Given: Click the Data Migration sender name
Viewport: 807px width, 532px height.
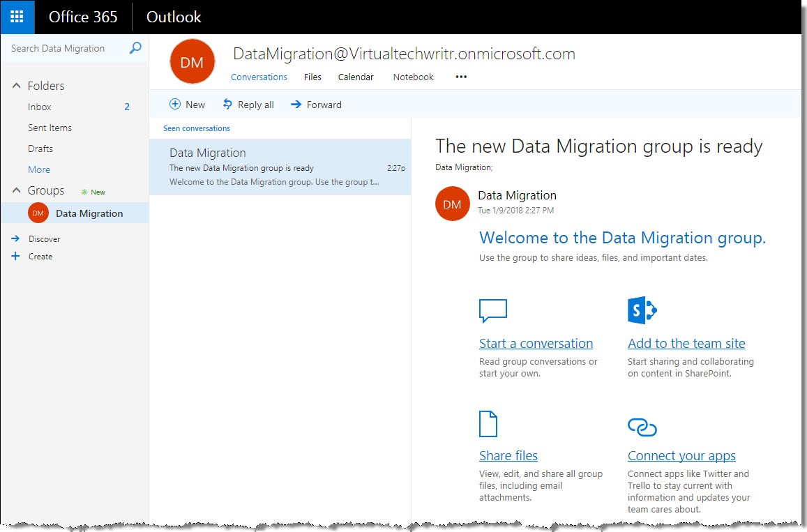Looking at the screenshot, I should [x=518, y=195].
